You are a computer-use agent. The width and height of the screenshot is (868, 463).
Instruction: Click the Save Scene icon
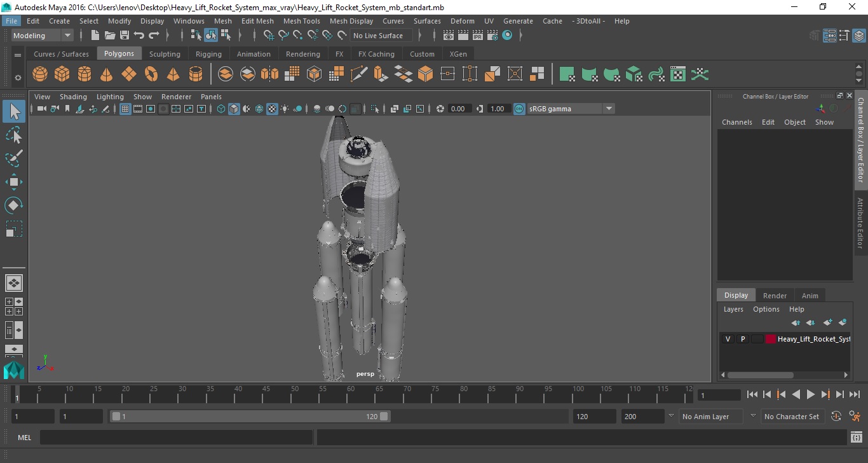pyautogui.click(x=125, y=36)
